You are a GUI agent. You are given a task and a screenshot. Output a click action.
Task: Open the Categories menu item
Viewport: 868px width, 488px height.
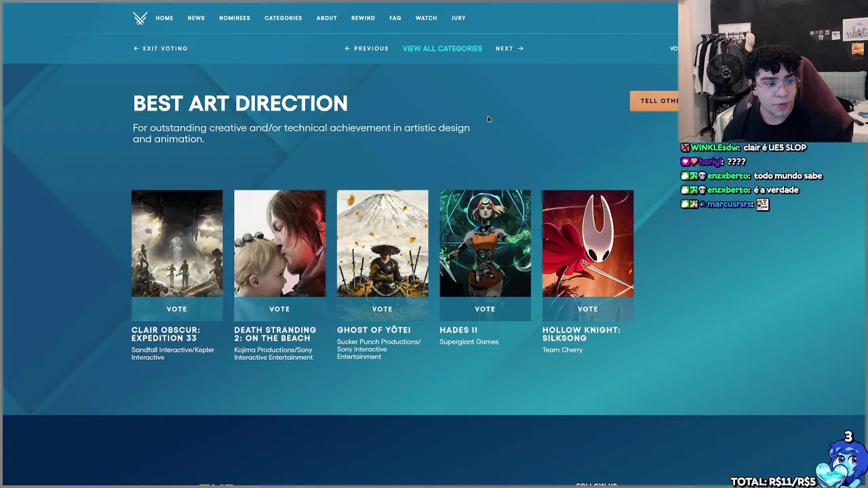click(283, 18)
